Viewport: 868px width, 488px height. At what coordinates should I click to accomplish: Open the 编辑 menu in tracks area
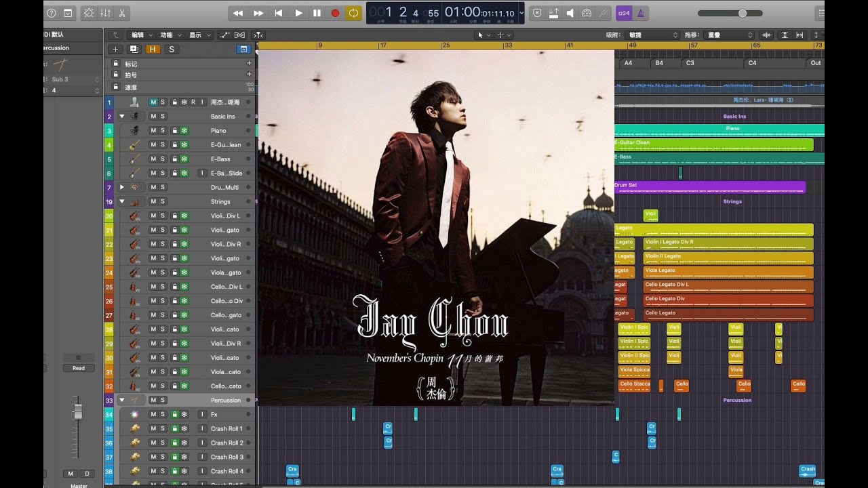pos(140,35)
